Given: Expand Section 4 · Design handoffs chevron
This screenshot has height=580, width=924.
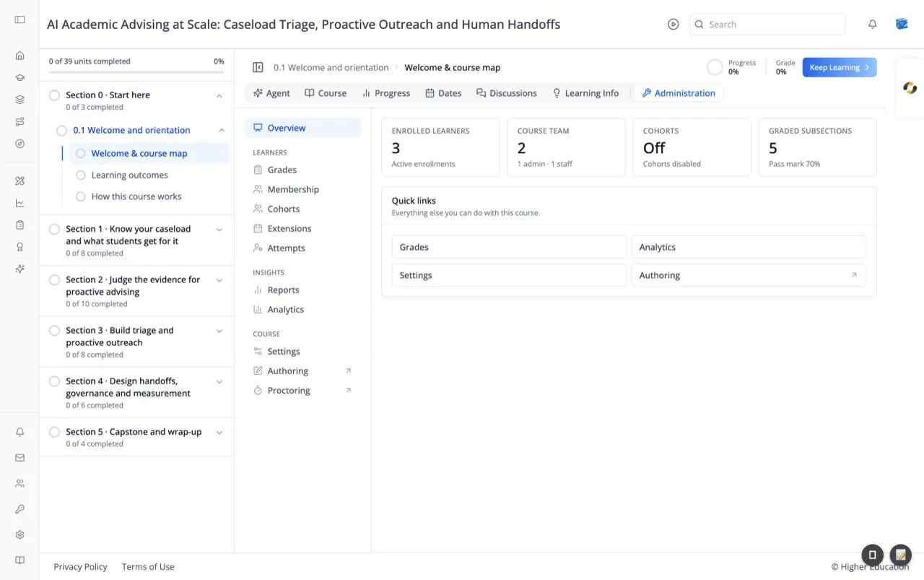Looking at the screenshot, I should click(x=219, y=381).
